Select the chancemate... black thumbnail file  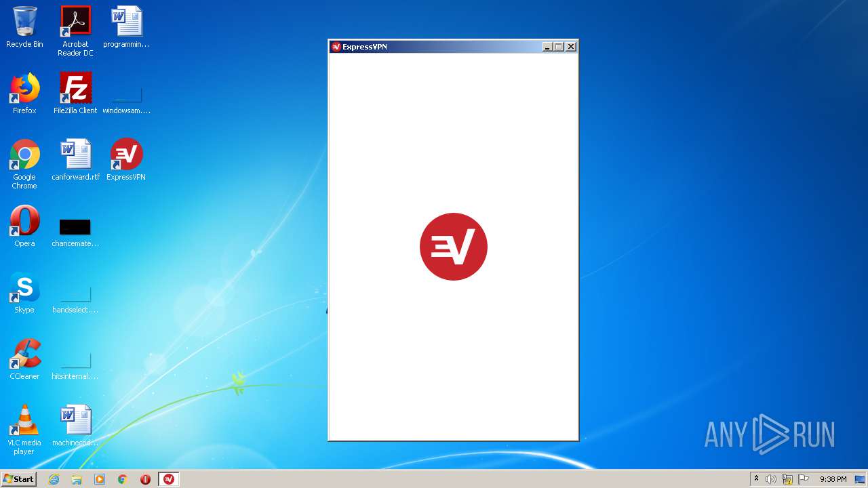(x=75, y=232)
